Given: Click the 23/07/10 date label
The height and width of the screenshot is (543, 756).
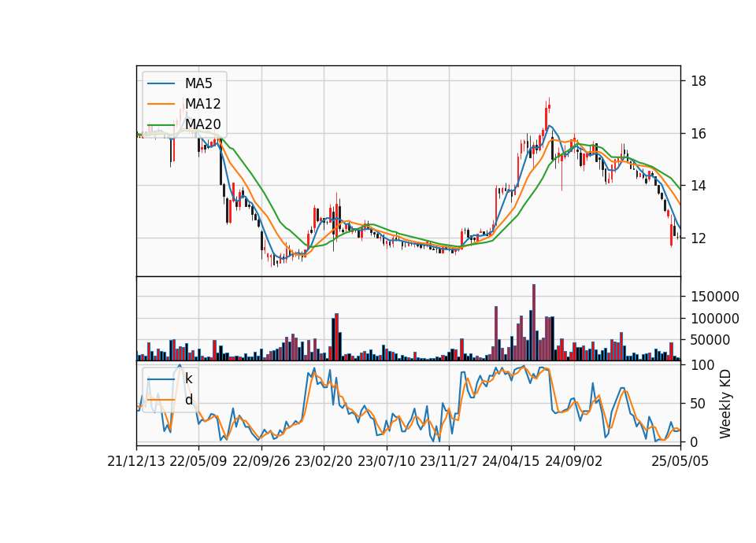Looking at the screenshot, I should click(x=386, y=461).
